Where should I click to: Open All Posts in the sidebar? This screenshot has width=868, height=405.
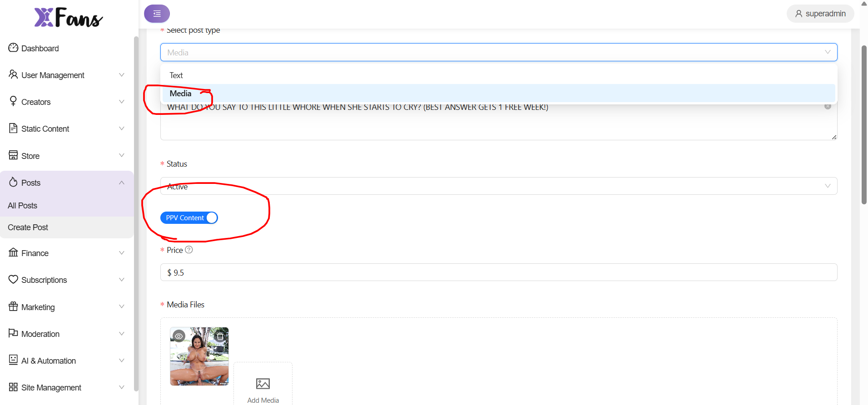click(23, 206)
